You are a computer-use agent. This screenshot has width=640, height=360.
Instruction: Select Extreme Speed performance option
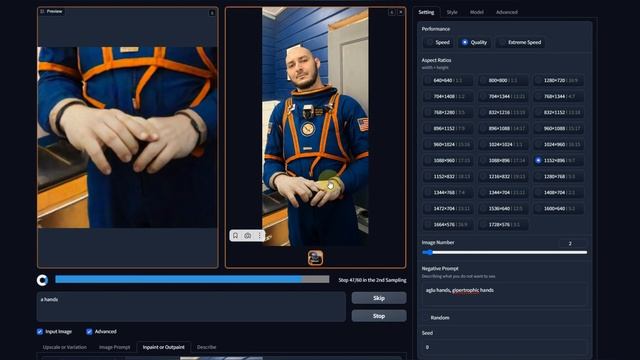(520, 42)
